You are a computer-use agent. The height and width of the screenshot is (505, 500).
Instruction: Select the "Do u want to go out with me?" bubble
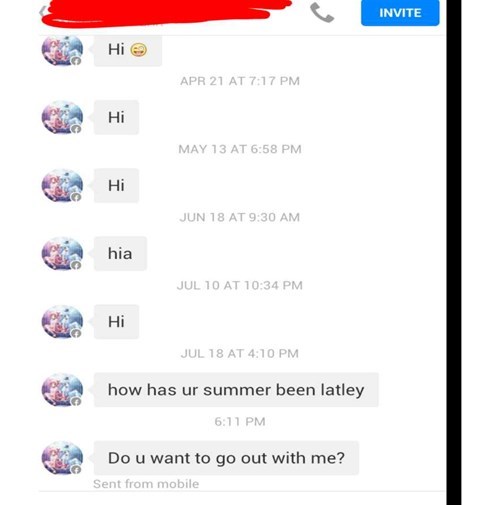pyautogui.click(x=226, y=458)
